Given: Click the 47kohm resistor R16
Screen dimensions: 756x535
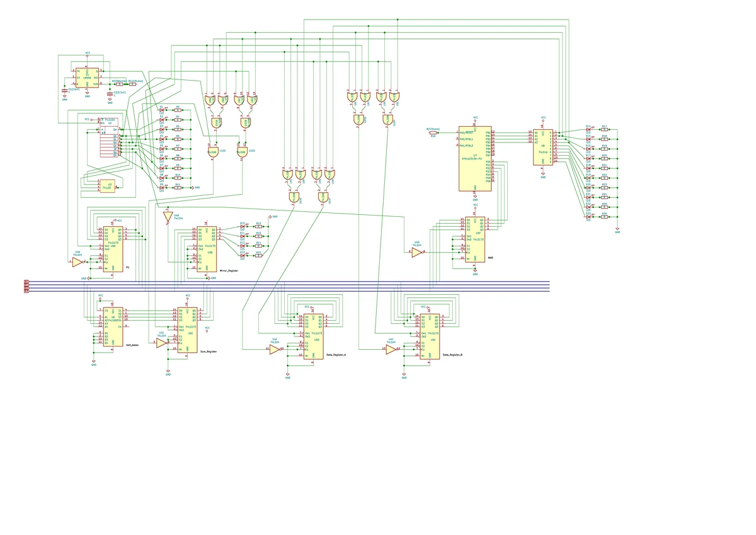Looking at the screenshot, I should click(433, 133).
